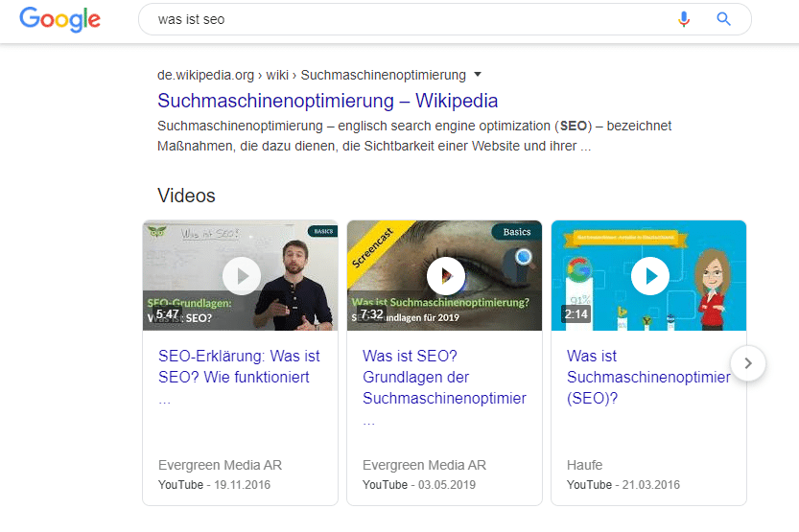Click the Google logo
799x532 pixels.
(x=60, y=19)
